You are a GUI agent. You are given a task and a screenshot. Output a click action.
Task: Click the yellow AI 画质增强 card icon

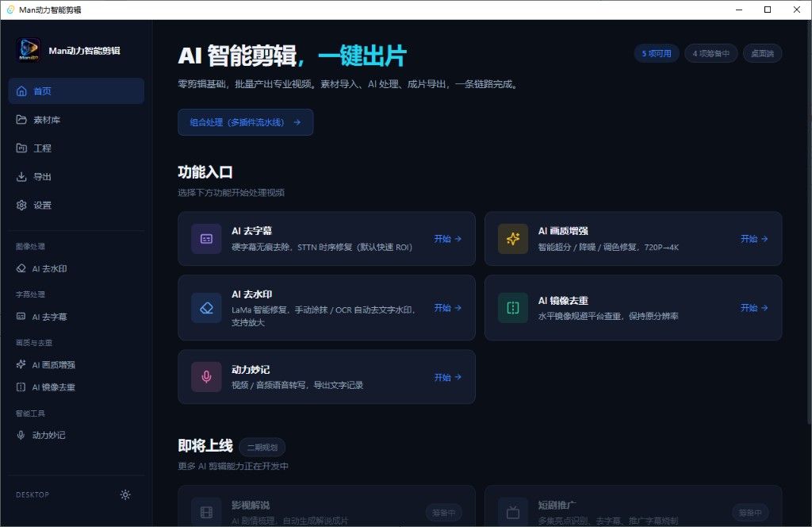tap(513, 239)
